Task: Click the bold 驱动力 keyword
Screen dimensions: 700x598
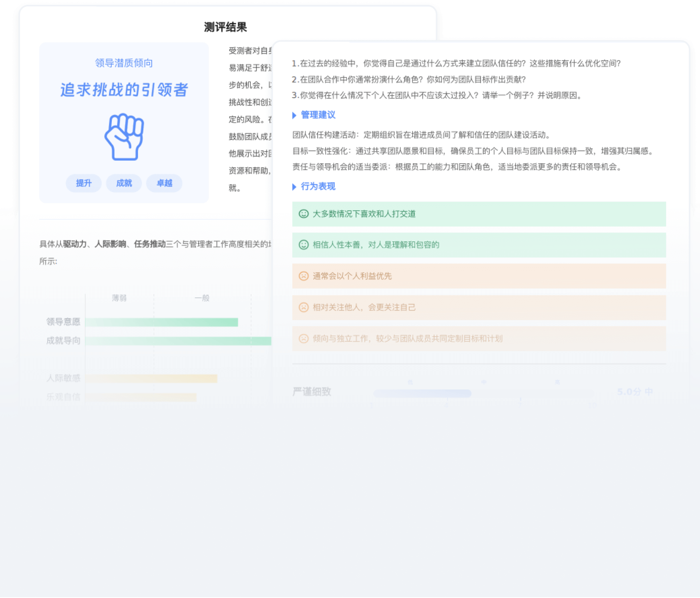Action: coord(75,244)
